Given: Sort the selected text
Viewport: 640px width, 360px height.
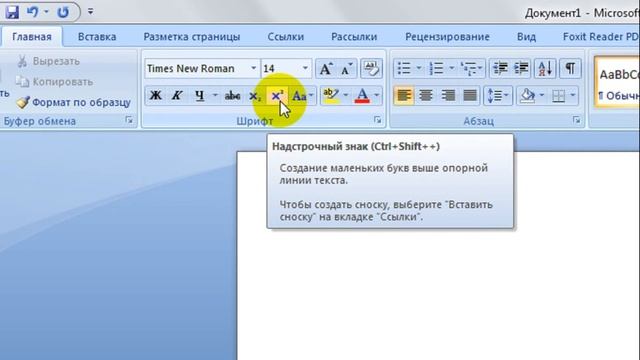Looking at the screenshot, I should coord(545,69).
